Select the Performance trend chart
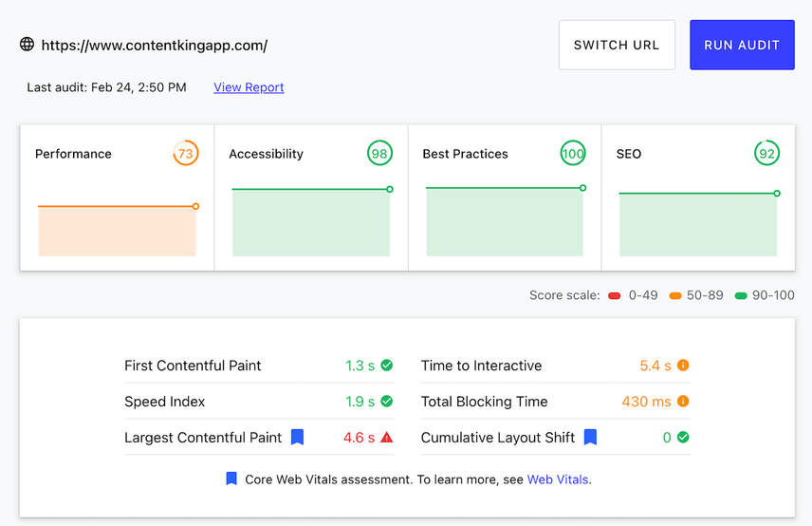 tap(117, 230)
